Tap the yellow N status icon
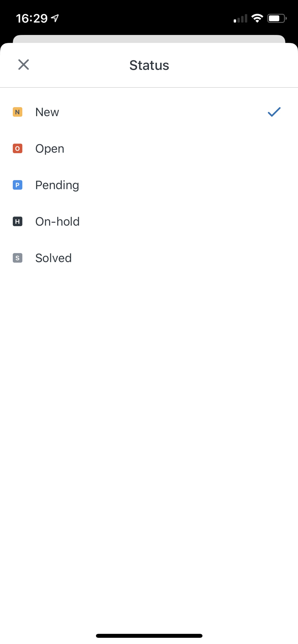 pyautogui.click(x=18, y=112)
